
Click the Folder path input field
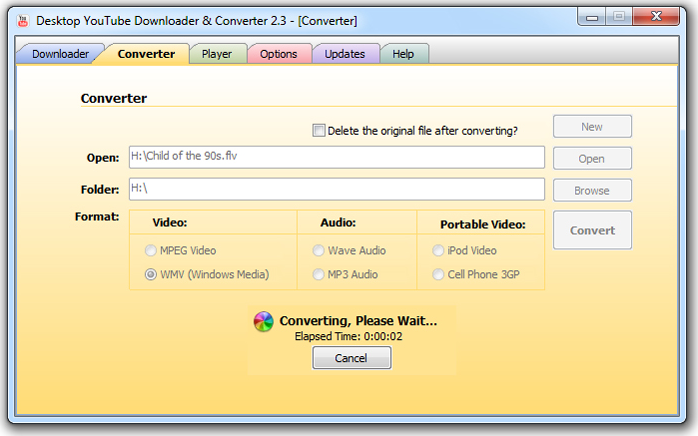click(336, 189)
